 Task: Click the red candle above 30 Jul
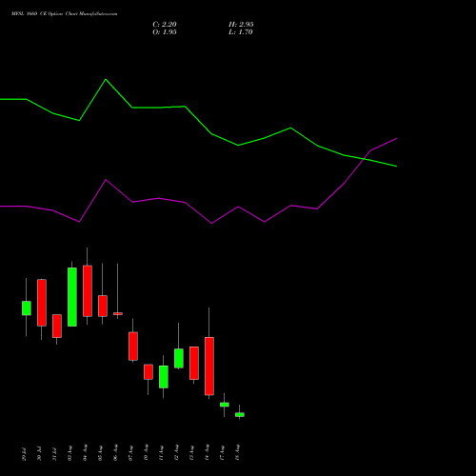point(42,303)
